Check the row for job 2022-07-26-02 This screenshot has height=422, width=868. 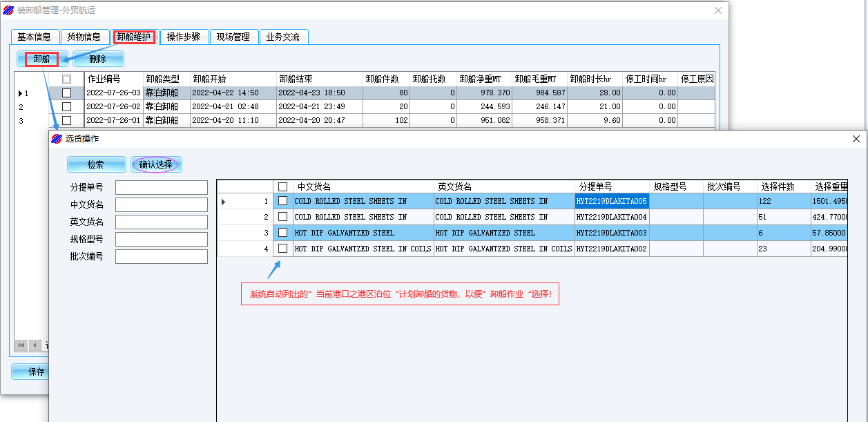66,106
